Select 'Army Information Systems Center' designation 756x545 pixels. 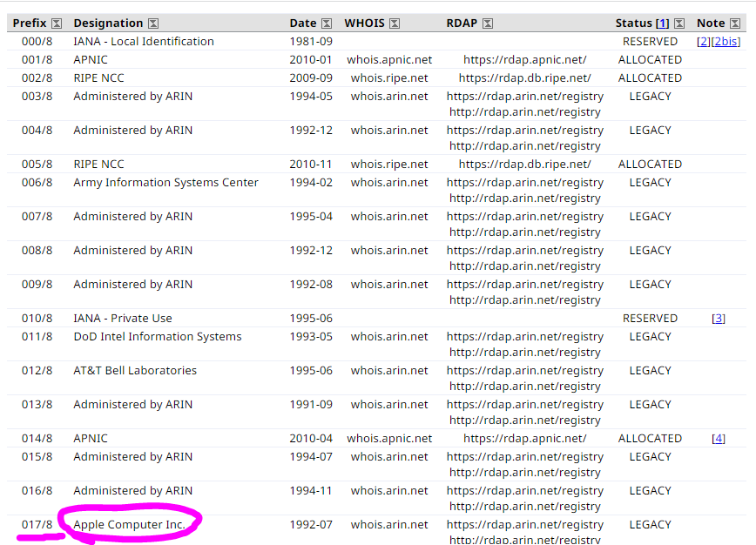pos(165,183)
